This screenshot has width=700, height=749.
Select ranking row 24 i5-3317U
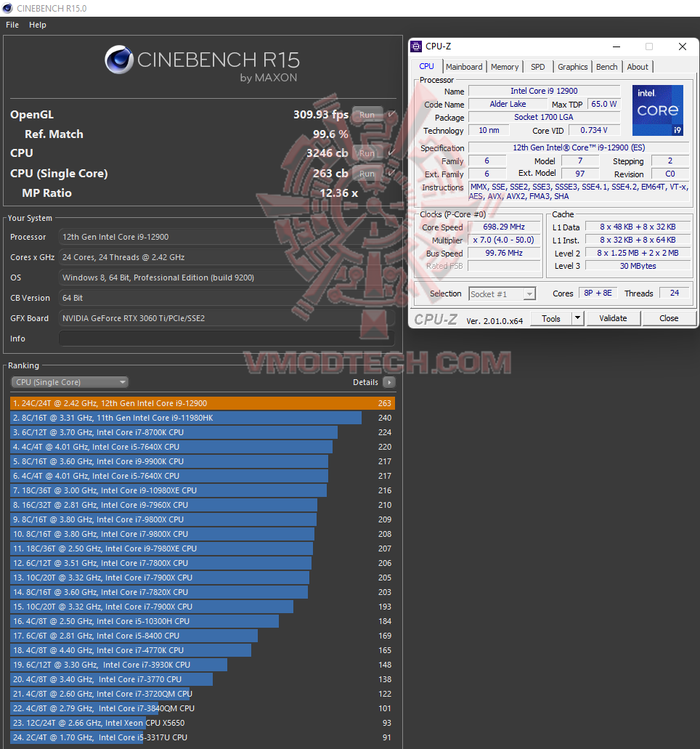[203, 737]
